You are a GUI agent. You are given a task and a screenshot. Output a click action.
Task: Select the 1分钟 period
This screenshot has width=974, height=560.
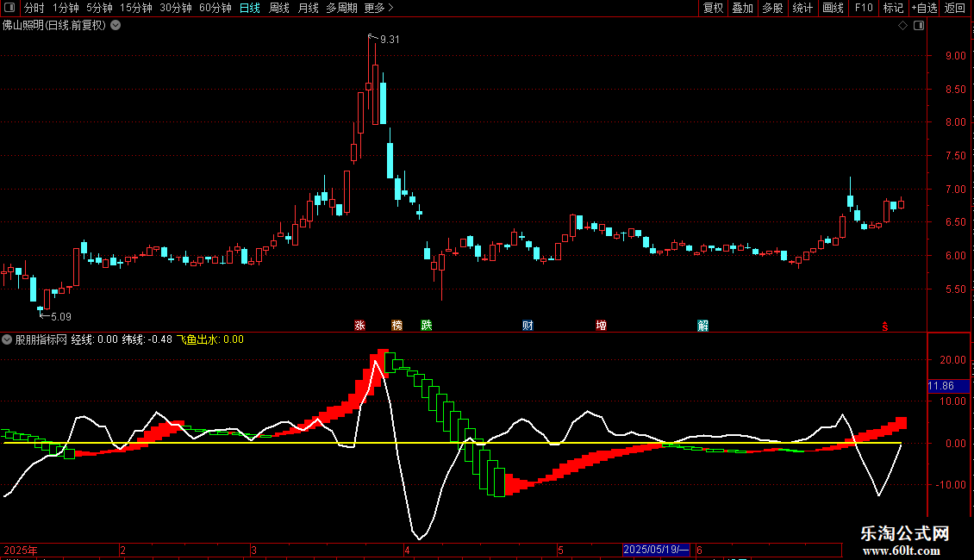(x=66, y=8)
